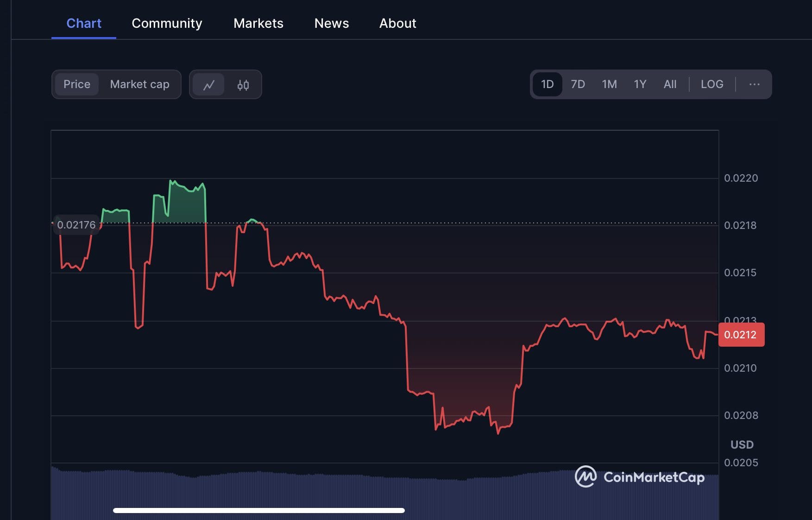Click the red 0.0212 current price label

click(741, 335)
